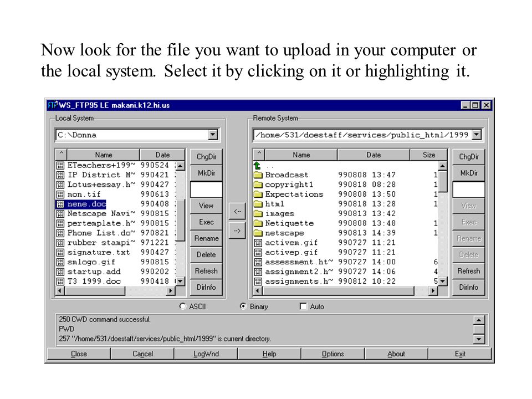Click file icon beside smlogo.gif

pyautogui.click(x=60, y=262)
